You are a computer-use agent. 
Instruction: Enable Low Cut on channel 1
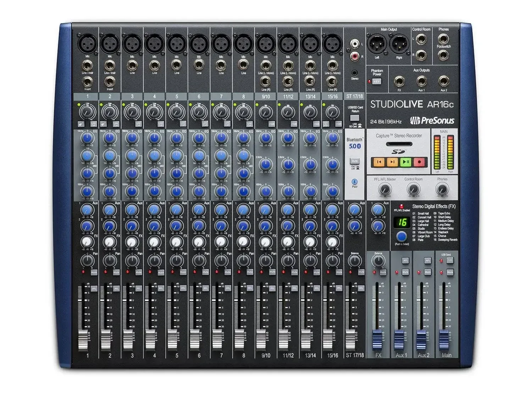coord(94,124)
